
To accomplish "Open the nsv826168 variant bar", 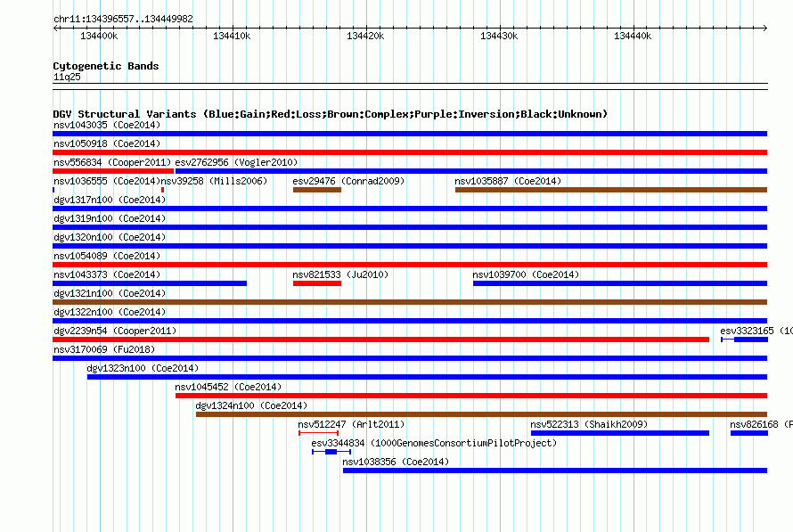I will click(749, 433).
